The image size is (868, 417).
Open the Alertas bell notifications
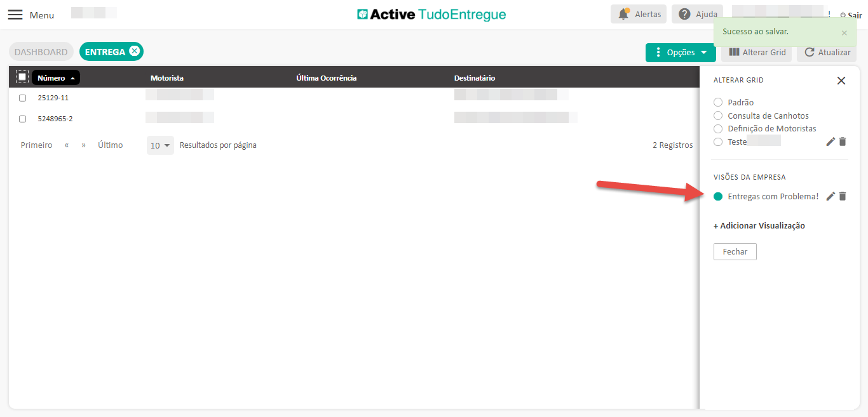[639, 14]
